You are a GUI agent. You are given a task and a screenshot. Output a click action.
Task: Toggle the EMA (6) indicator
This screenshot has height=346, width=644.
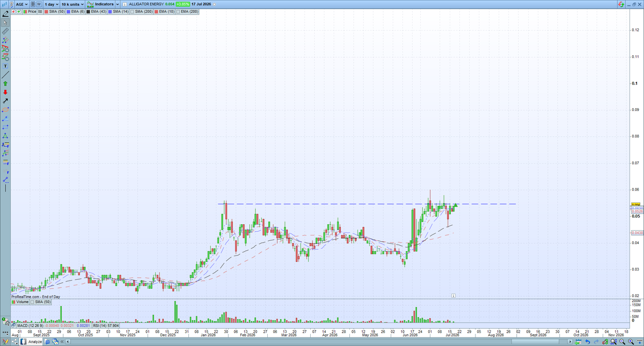click(x=76, y=11)
